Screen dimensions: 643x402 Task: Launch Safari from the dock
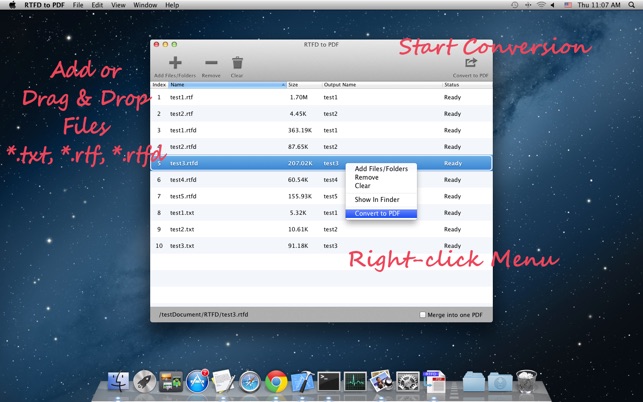250,381
